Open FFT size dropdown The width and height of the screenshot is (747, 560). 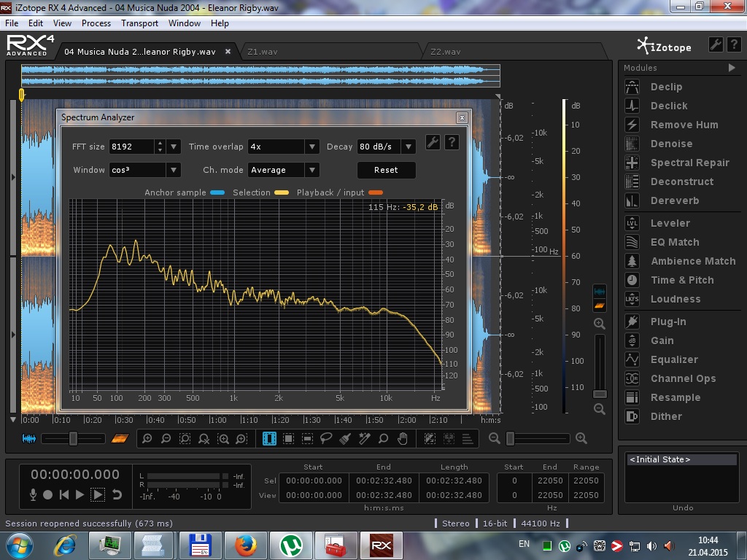(x=174, y=147)
